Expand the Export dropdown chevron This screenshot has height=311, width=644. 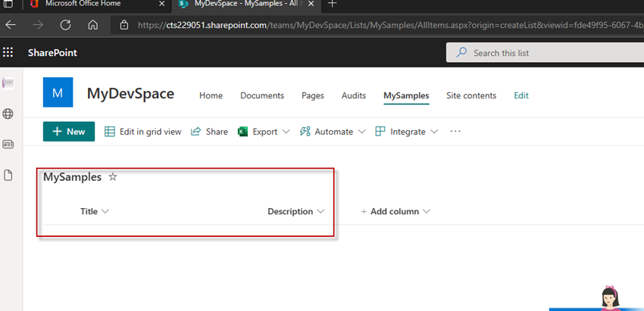(286, 132)
